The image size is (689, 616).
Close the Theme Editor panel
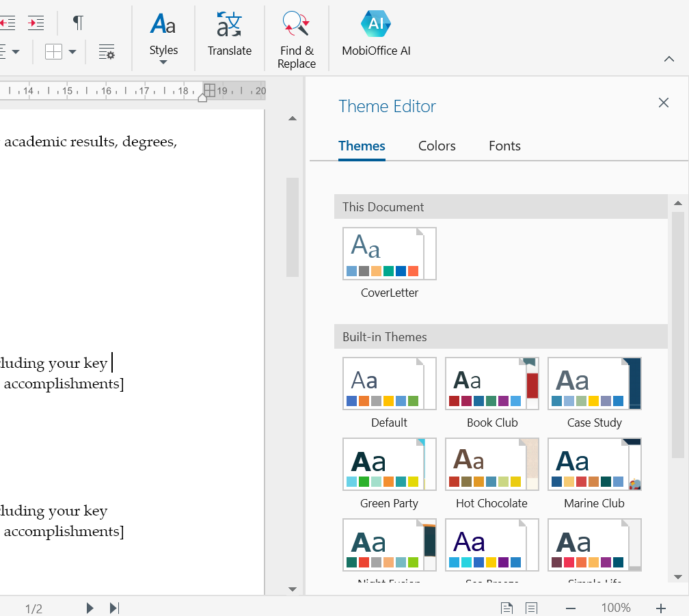coord(664,103)
